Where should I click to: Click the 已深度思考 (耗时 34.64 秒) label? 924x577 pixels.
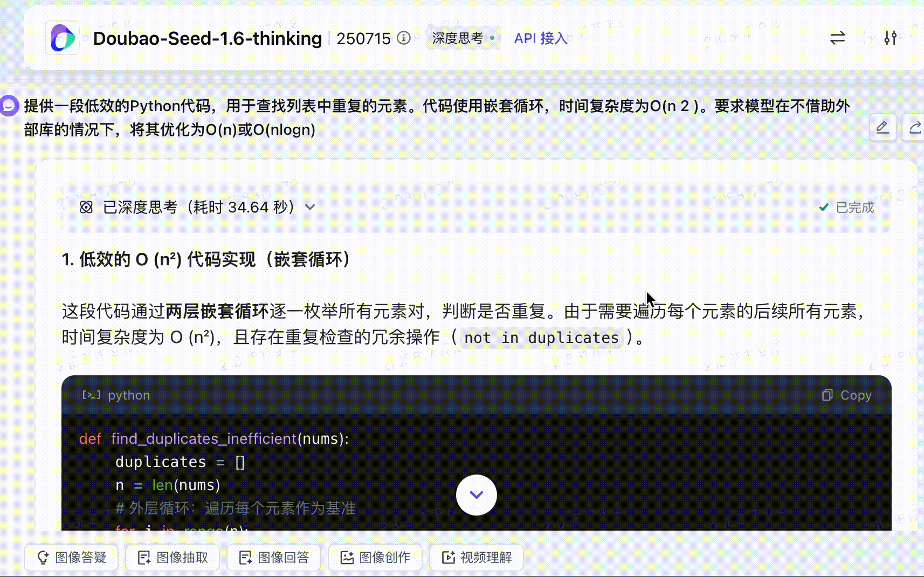tap(198, 207)
